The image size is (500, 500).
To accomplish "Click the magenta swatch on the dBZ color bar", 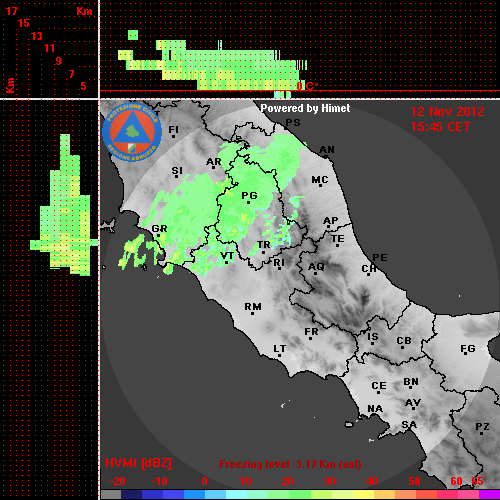I will (489, 495).
